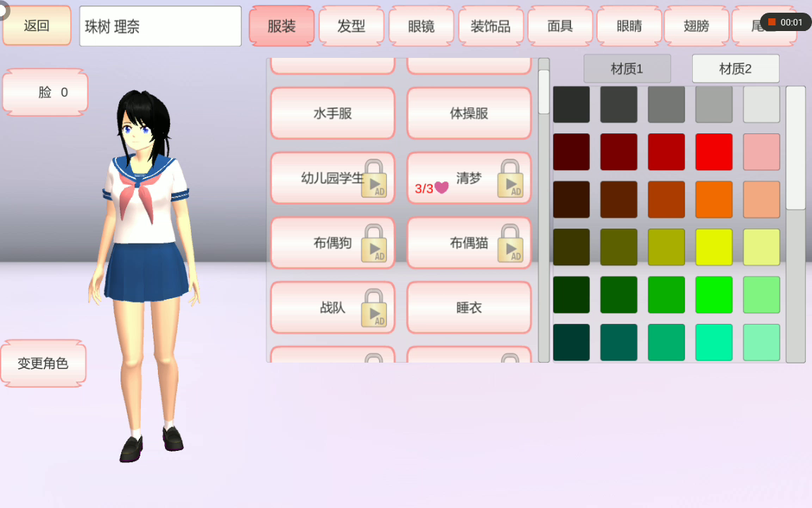Change the 脸 0 face option

point(46,92)
